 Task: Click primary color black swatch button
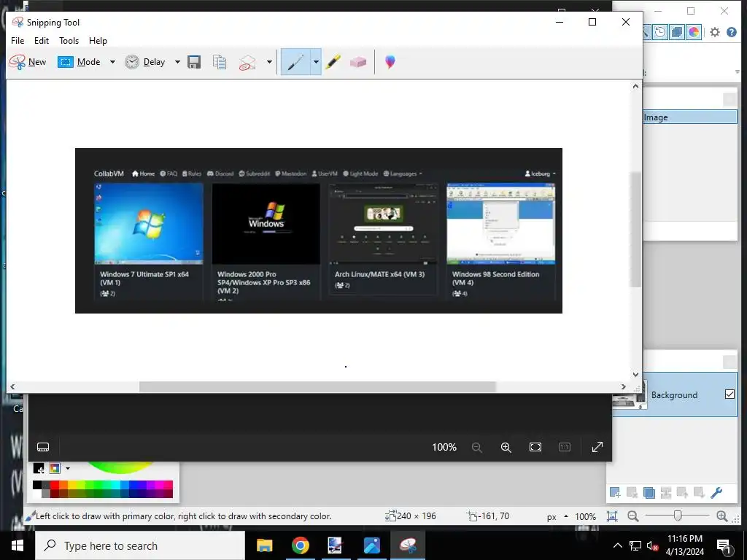[39, 469]
